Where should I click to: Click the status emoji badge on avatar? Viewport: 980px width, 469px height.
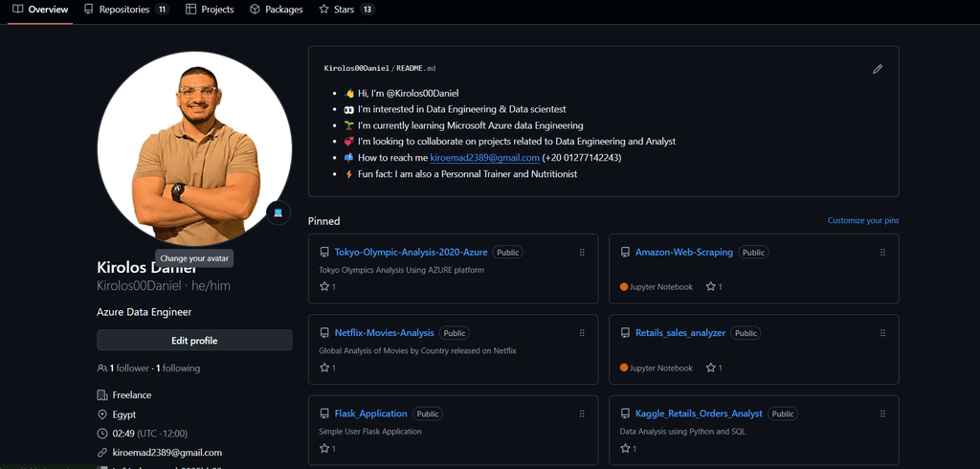click(278, 212)
